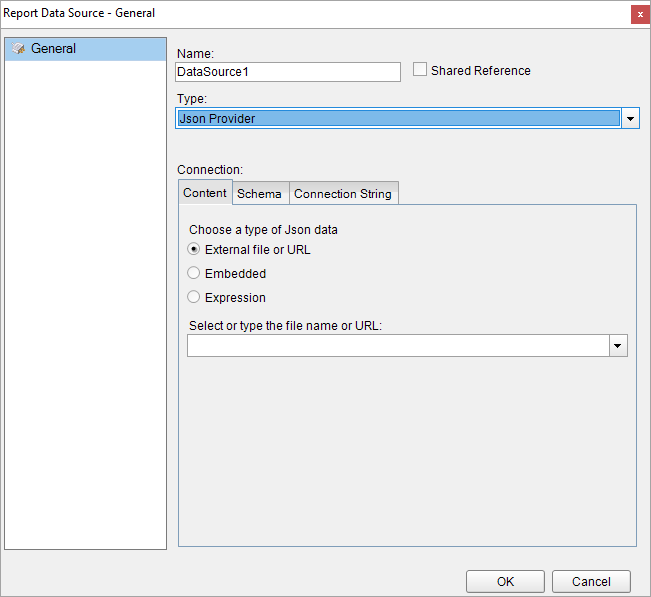The image size is (651, 597).
Task: Click the 'Connection:' label
Action: [210, 170]
